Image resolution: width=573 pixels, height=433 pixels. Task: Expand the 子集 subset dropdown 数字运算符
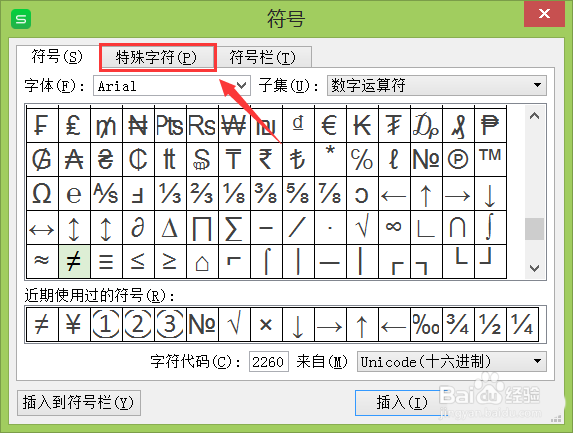[x=437, y=86]
